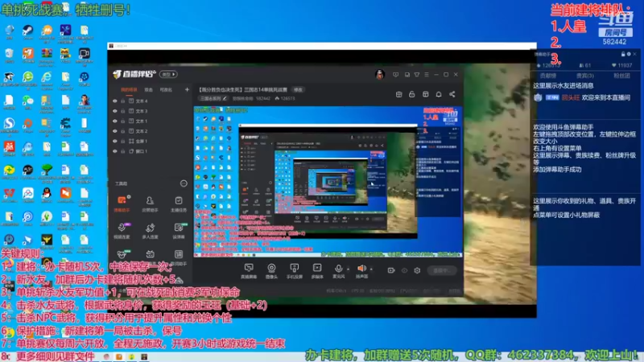Screen dimensions: 644x362
Task: Hide the 文本 1 layer
Action: tap(115, 121)
